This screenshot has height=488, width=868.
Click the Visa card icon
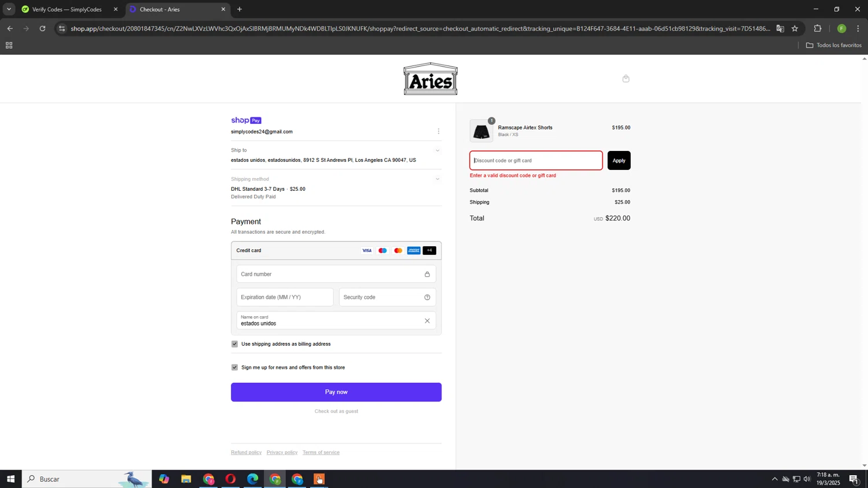[367, 250]
